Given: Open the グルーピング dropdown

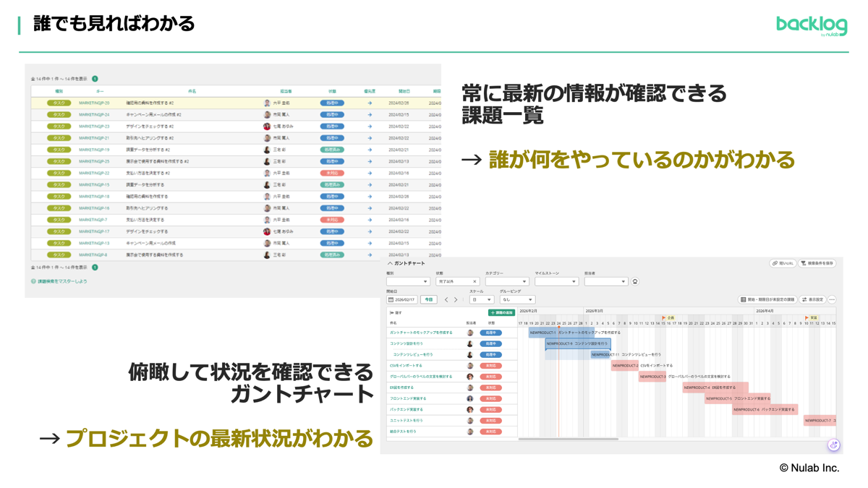Looking at the screenshot, I should [x=517, y=299].
